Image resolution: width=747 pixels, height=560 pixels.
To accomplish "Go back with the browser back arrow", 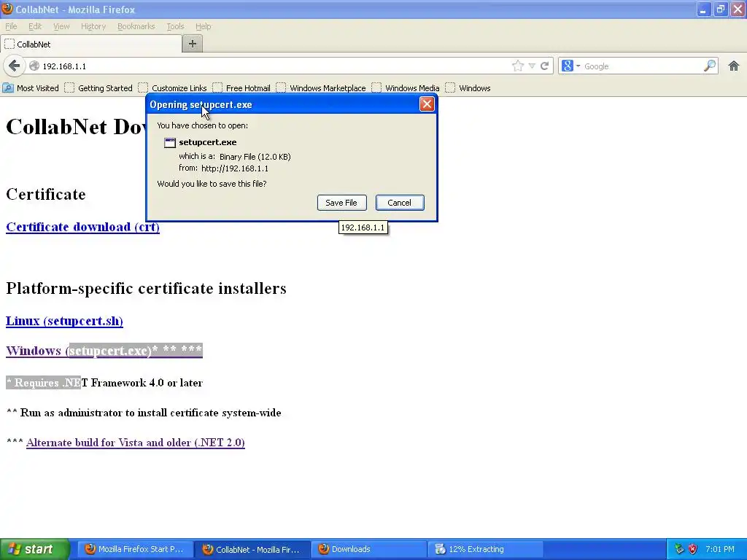I will click(15, 66).
